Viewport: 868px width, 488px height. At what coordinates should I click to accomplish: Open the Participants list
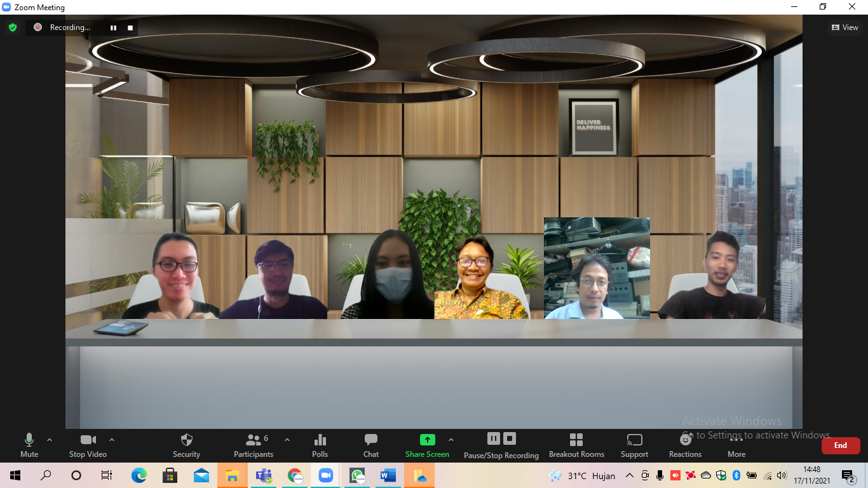click(254, 444)
